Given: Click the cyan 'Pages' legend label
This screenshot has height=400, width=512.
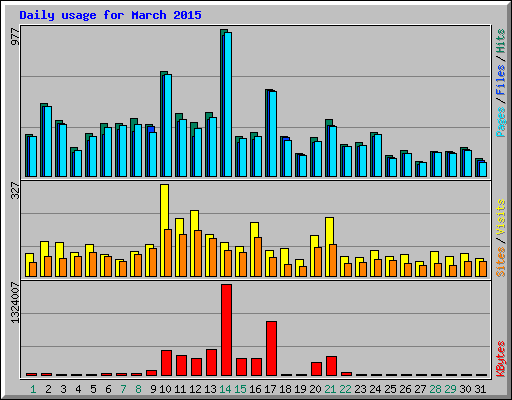Looking at the screenshot, I should pos(501,122).
